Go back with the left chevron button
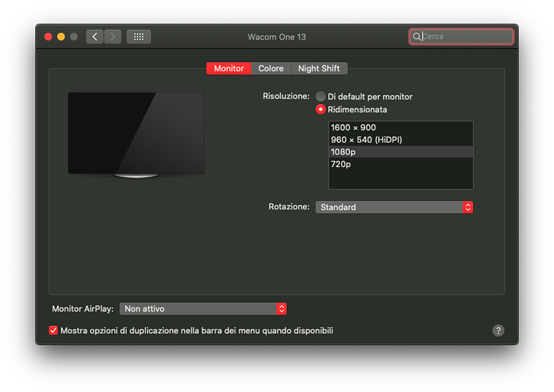Image resolution: width=554 pixels, height=392 pixels. [x=95, y=37]
